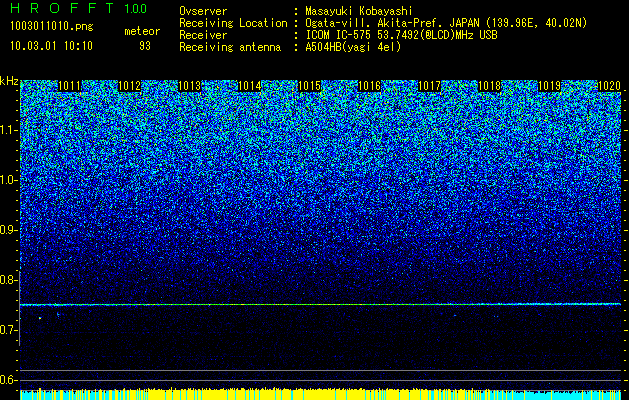This screenshot has height=400, width=629.
Task: Click the kHz axis unit label
Action: (9, 81)
